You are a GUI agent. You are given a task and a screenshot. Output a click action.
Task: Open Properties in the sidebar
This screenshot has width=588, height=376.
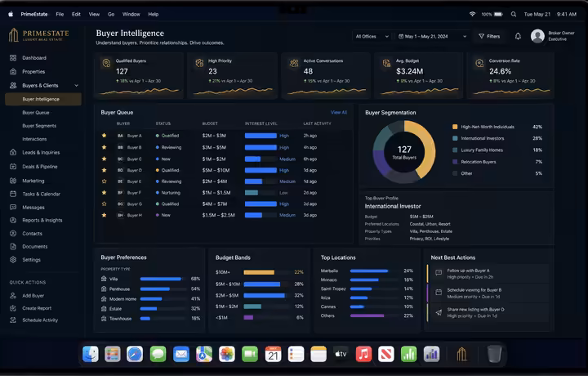coord(33,72)
